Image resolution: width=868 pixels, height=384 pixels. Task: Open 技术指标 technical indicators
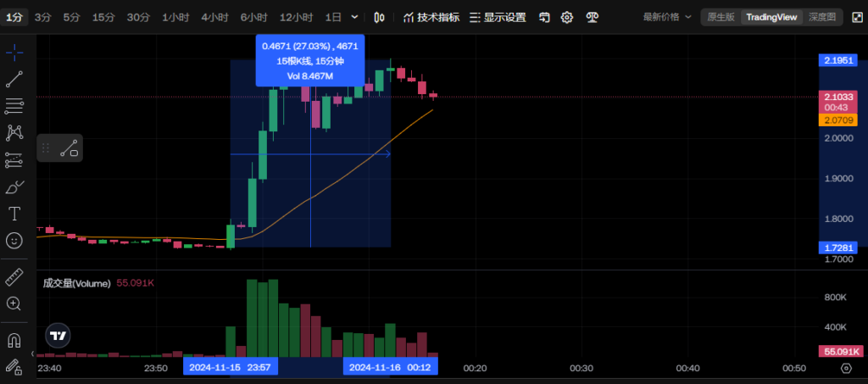pyautogui.click(x=431, y=17)
